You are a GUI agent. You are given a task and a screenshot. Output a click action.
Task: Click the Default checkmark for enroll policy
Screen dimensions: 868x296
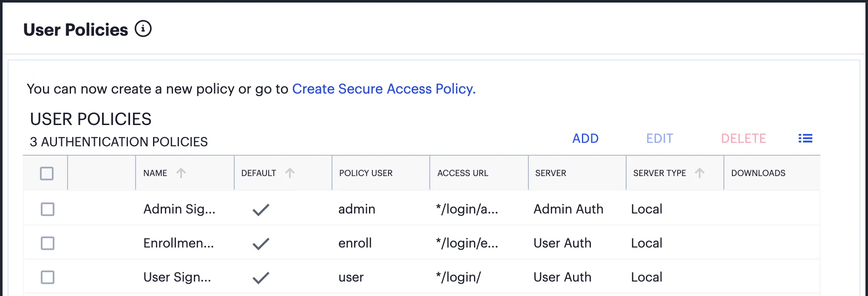coord(261,243)
